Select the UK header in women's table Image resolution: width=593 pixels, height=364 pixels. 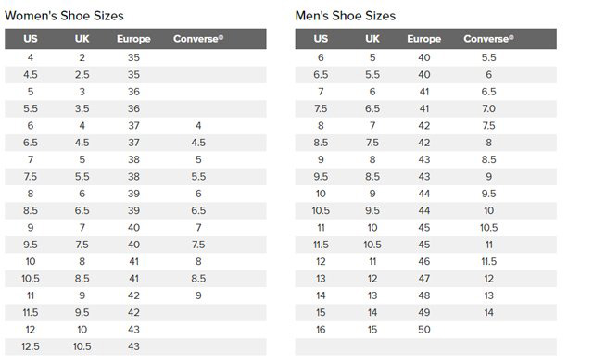point(82,39)
